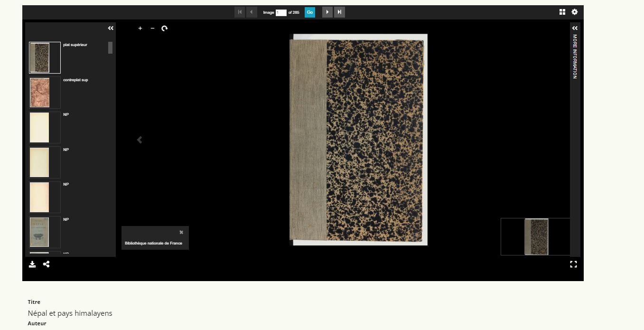
Task: Zoom out with the minus icon
Action: [x=152, y=28]
